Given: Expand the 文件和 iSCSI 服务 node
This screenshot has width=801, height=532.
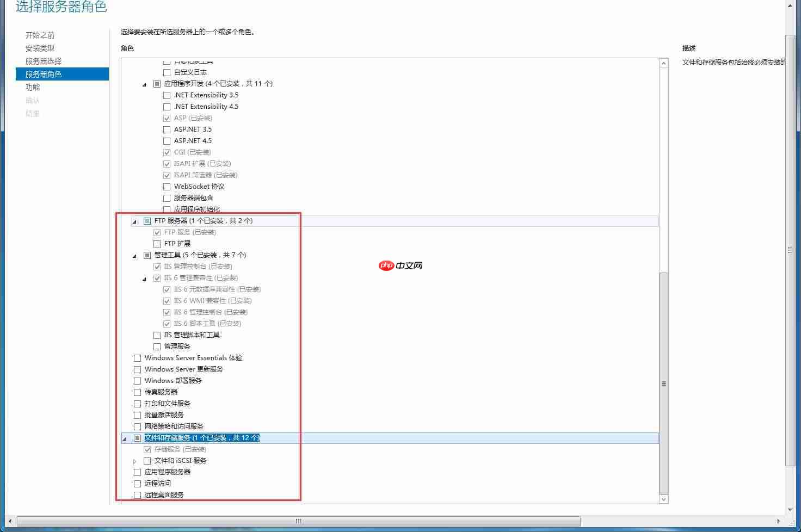Looking at the screenshot, I should coord(135,460).
